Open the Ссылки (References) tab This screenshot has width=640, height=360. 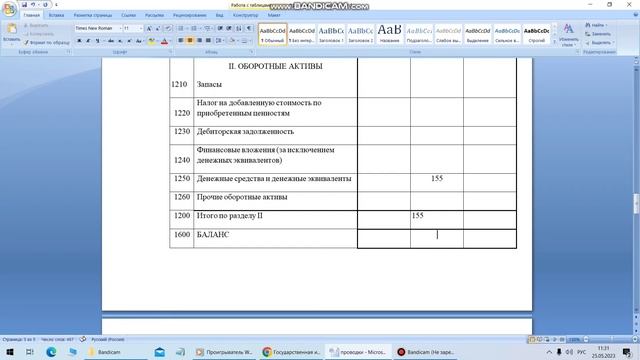coord(128,15)
